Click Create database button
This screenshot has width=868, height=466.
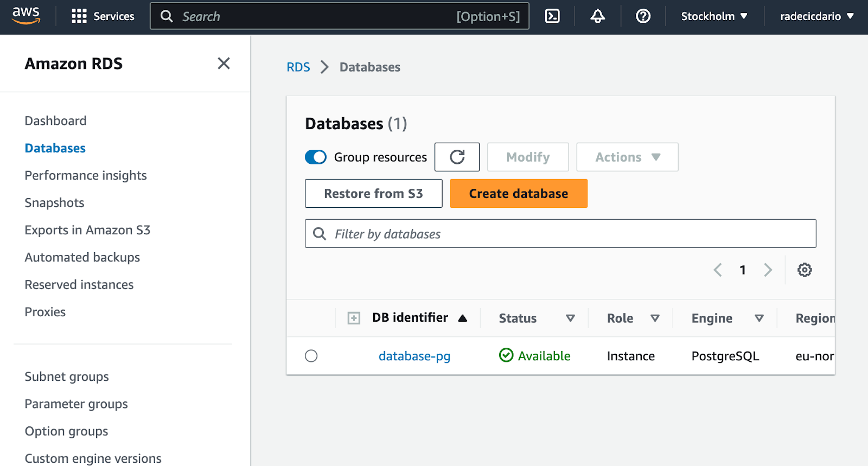click(519, 193)
